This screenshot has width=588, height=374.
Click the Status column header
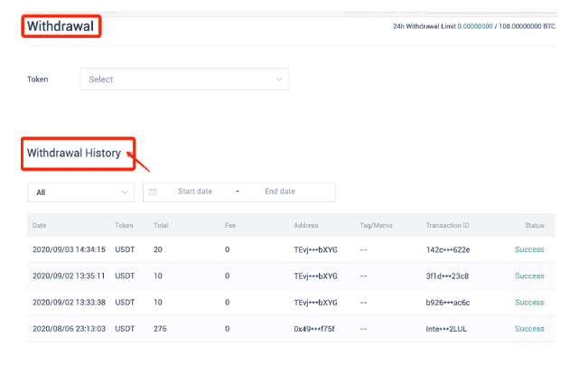coord(535,226)
